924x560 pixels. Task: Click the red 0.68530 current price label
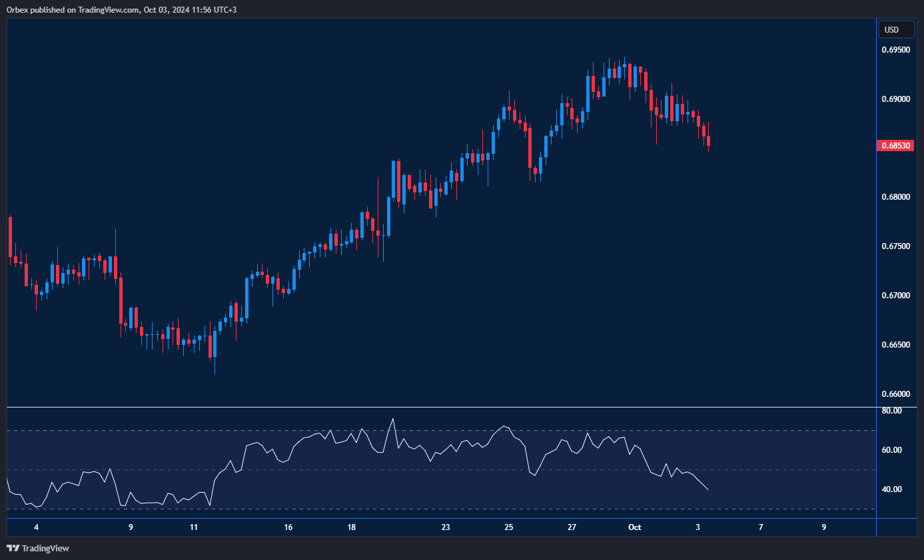coord(896,145)
